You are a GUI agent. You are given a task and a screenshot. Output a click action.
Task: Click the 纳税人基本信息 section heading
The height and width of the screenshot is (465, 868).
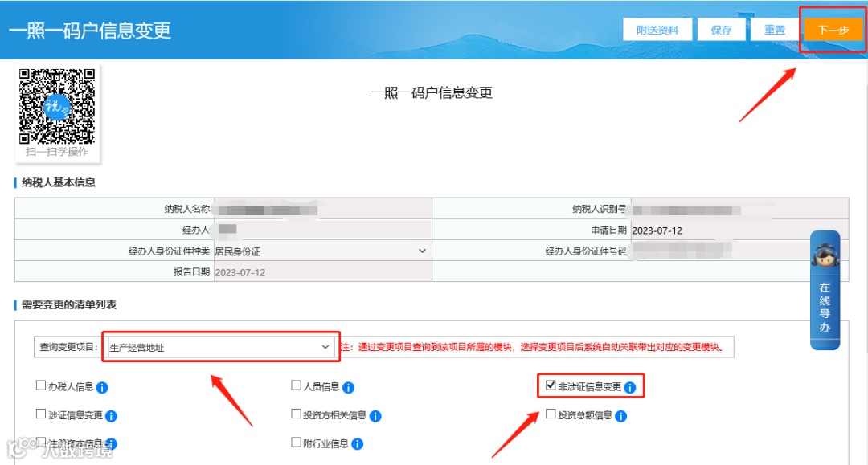(58, 182)
